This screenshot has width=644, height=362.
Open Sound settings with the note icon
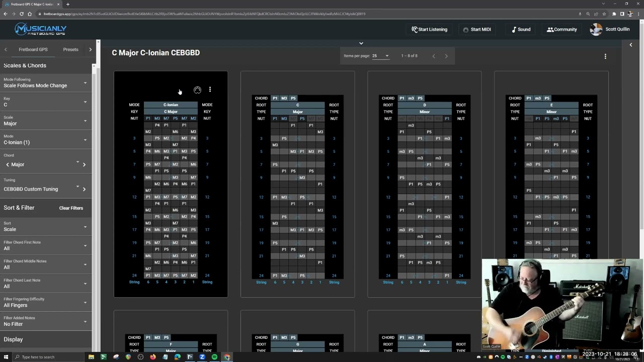[514, 29]
